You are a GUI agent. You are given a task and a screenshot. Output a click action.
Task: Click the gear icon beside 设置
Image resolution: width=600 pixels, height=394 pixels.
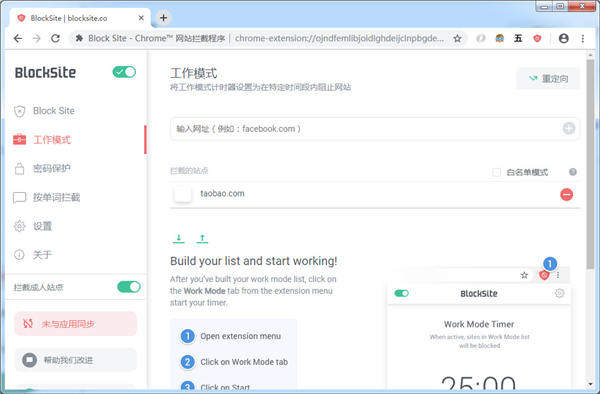(x=20, y=226)
